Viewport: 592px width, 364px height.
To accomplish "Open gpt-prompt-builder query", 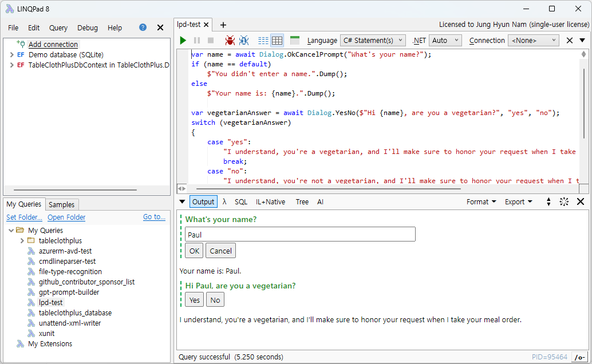I will pos(69,292).
